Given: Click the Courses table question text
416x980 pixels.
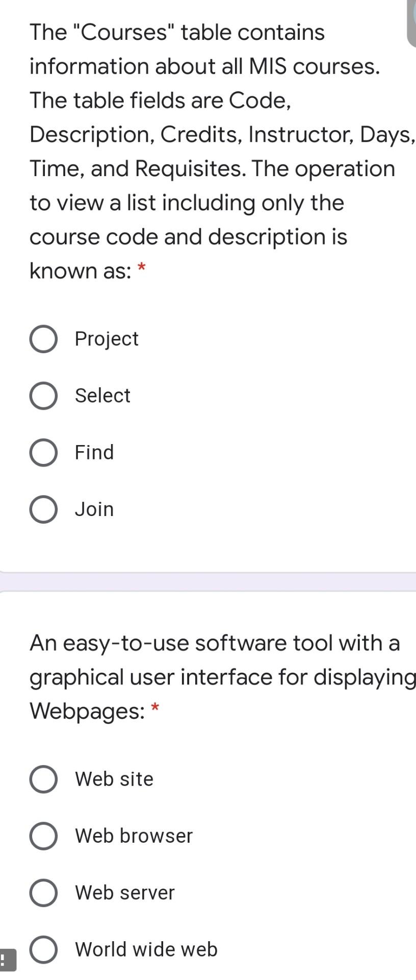Looking at the screenshot, I should (x=204, y=151).
